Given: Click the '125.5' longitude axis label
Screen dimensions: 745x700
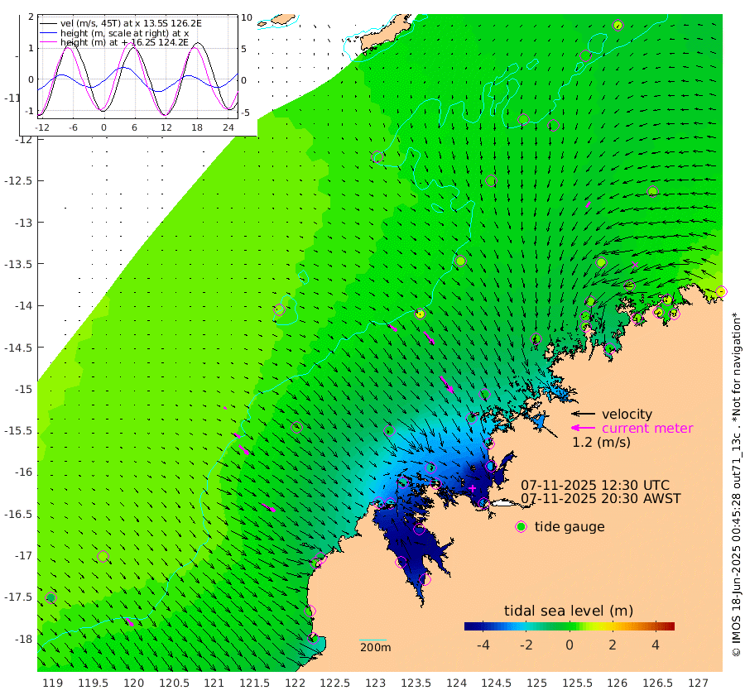Looking at the screenshot, I should (577, 683).
